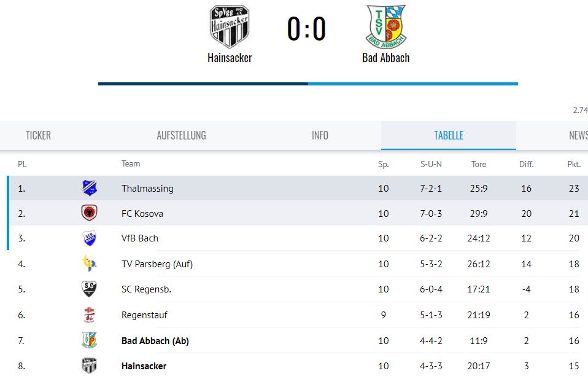Click the TV Parsberg club logo
Screen dimensions: 588x376
click(x=89, y=264)
